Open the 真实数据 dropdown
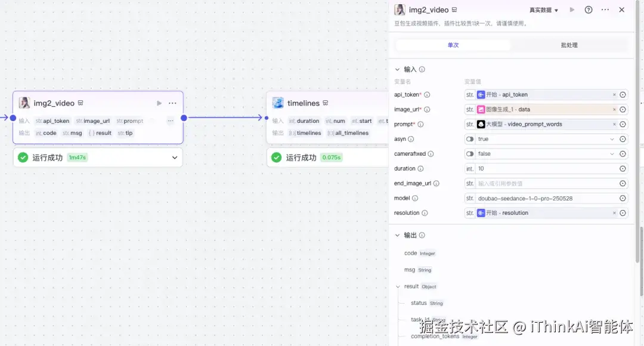 (543, 10)
